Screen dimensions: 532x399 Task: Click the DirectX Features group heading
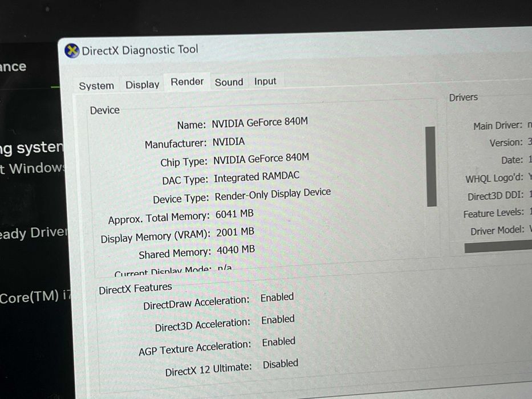135,288
